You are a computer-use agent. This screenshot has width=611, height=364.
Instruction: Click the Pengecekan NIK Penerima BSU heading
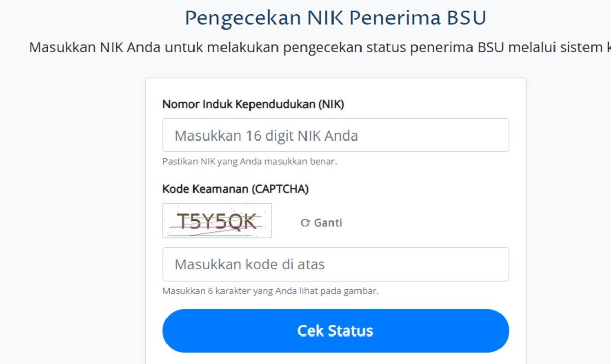click(334, 17)
